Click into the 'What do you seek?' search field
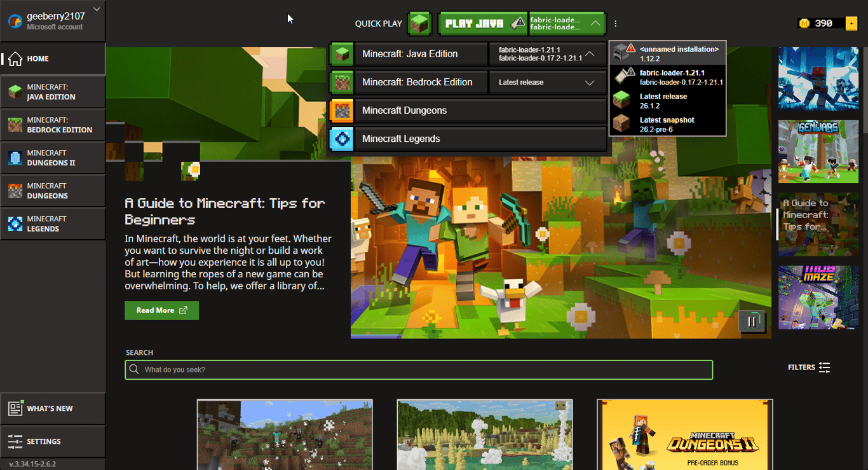868x470 pixels. 419,370
